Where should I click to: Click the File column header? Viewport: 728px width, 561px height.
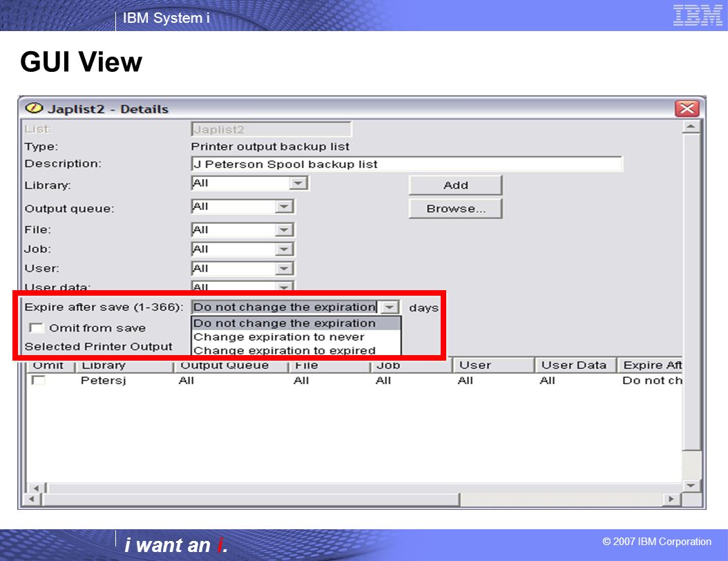(x=329, y=365)
